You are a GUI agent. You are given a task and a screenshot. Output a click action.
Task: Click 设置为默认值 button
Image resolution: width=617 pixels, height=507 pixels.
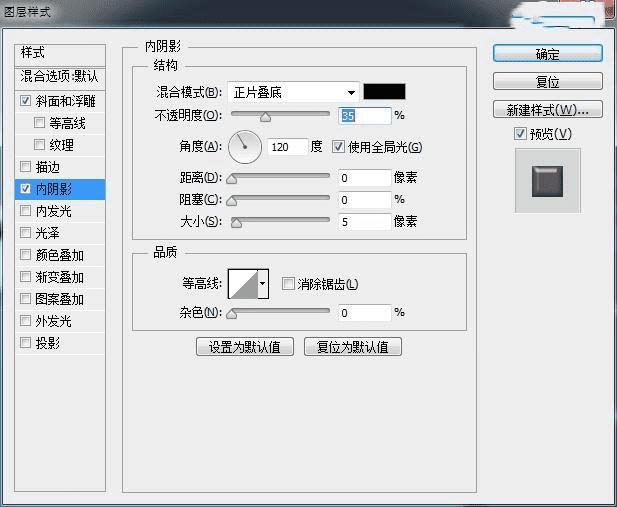(x=245, y=347)
